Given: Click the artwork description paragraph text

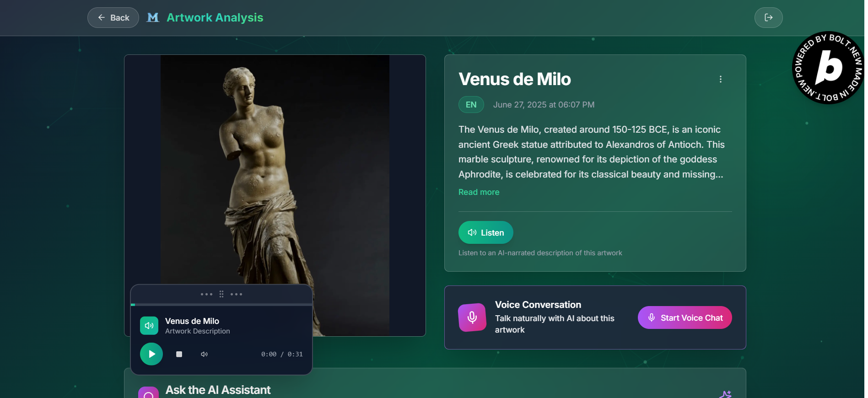Looking at the screenshot, I should (592, 152).
